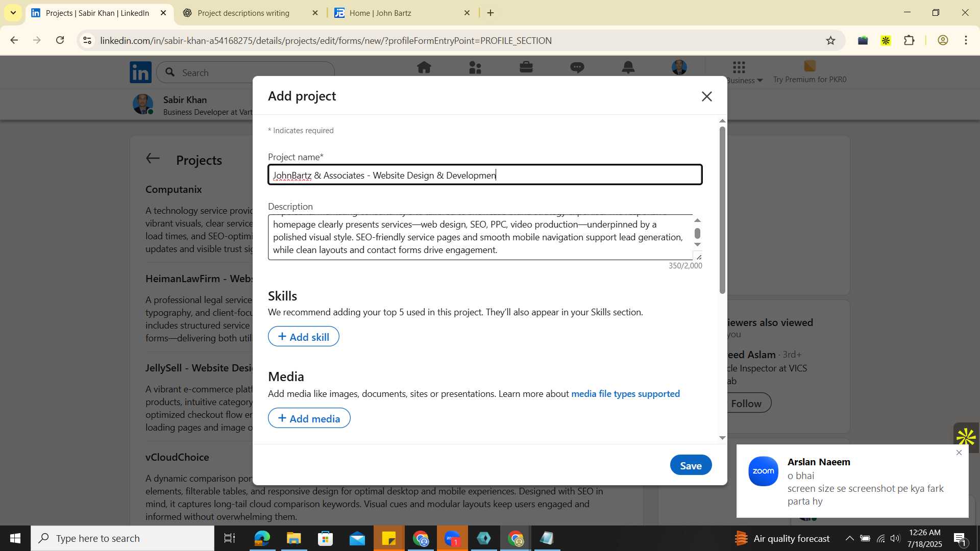Click the description resize handle
This screenshot has width=980, height=551.
point(699,257)
